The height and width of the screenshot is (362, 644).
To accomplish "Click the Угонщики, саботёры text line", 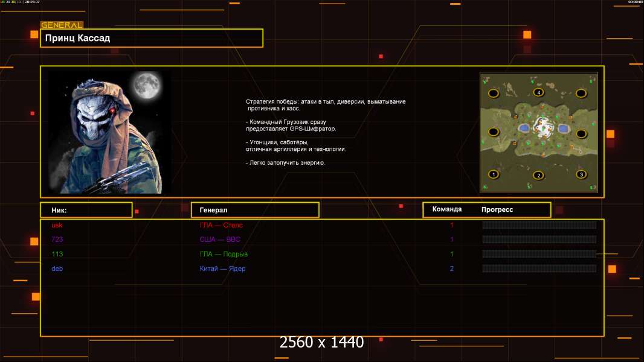I will (x=277, y=142).
